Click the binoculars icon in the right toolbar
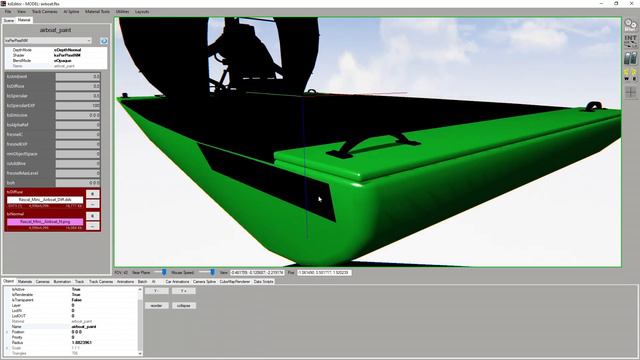This screenshot has height=360, width=640. (630, 26)
